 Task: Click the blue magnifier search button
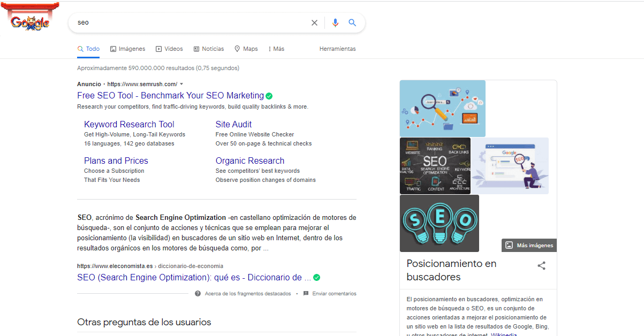pyautogui.click(x=352, y=22)
